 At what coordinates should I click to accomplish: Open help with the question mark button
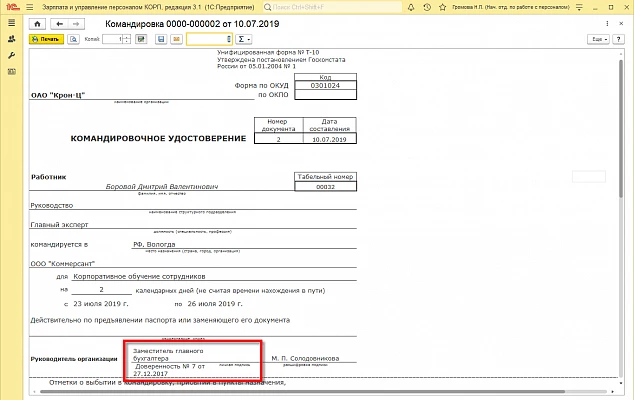618,39
